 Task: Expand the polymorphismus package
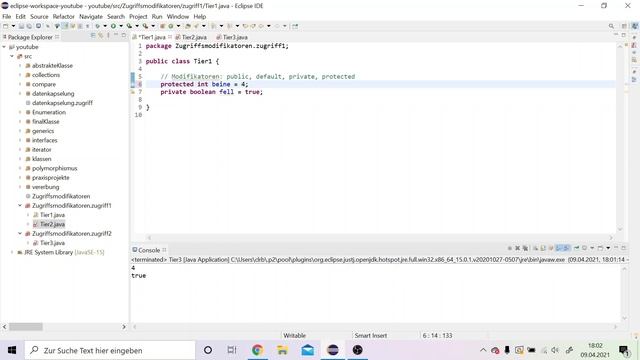click(x=20, y=168)
